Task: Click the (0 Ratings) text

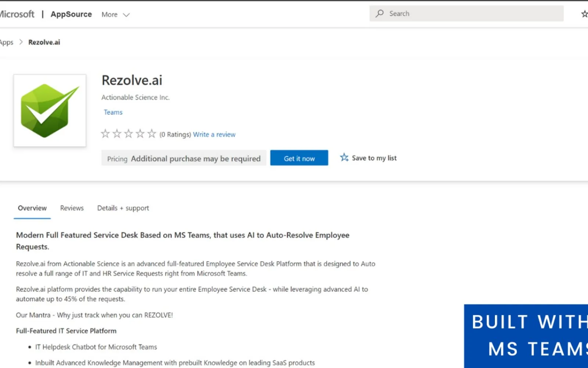Action: point(175,134)
